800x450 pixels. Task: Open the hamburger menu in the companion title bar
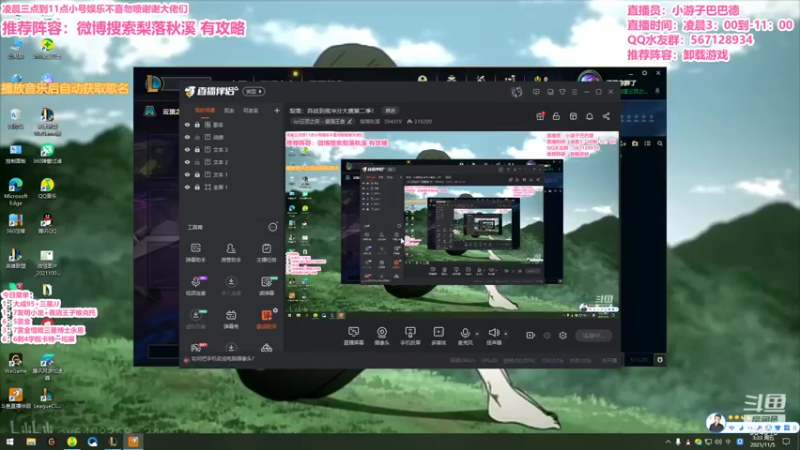(574, 92)
